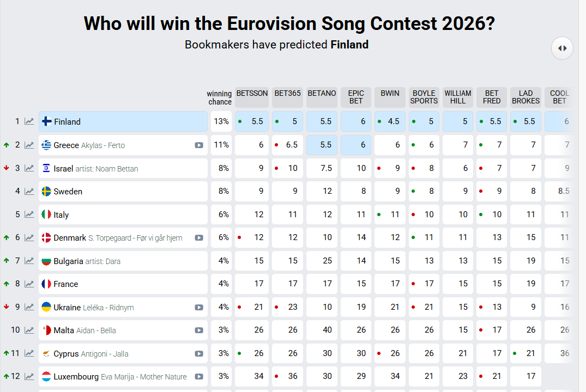Play Cyprus's Jalla video icon
This screenshot has height=392, width=586.
(x=199, y=354)
